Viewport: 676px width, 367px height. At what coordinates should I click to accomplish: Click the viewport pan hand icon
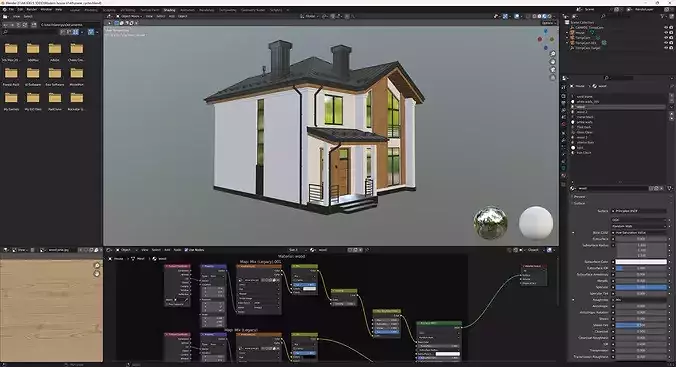tap(553, 62)
